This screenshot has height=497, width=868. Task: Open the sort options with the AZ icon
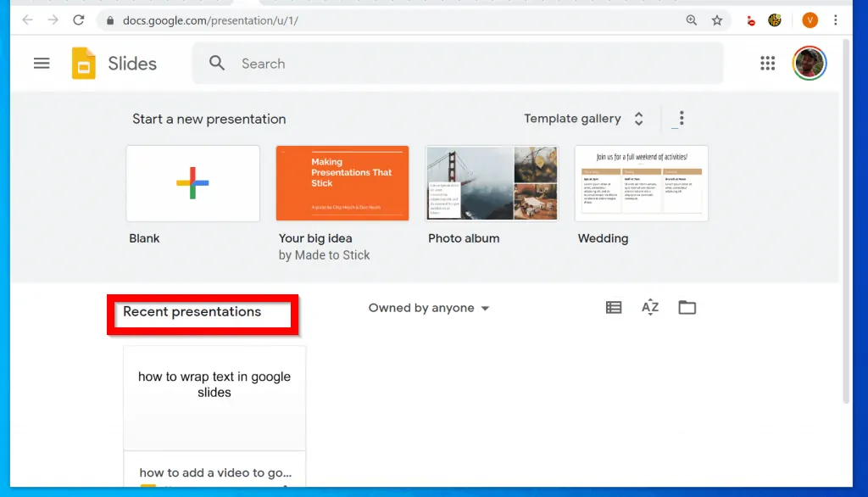tap(650, 307)
